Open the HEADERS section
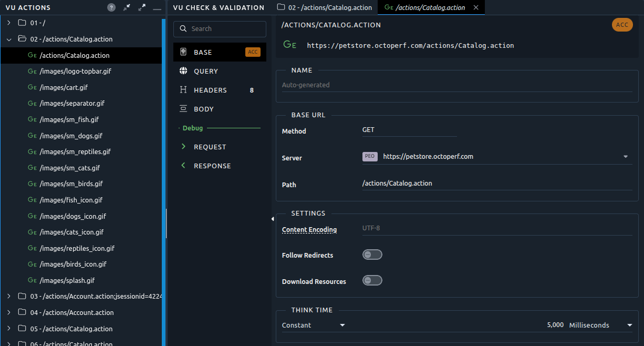This screenshot has height=346, width=644. pos(220,90)
